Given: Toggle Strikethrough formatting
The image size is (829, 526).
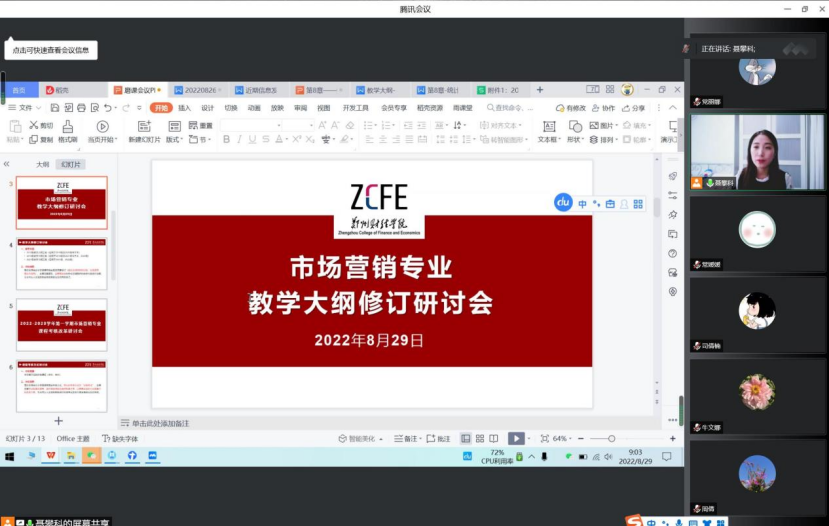Looking at the screenshot, I should point(265,140).
